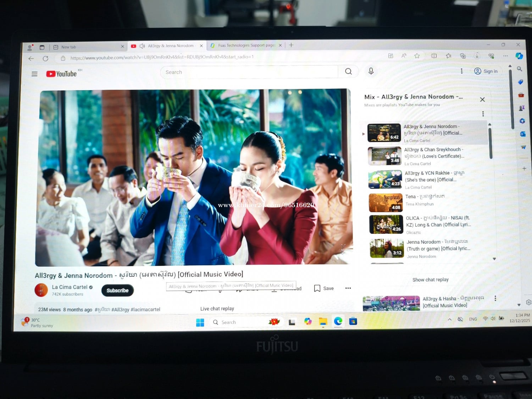Click the Sign in button
Image resolution: width=532 pixels, height=399 pixels.
pos(486,71)
